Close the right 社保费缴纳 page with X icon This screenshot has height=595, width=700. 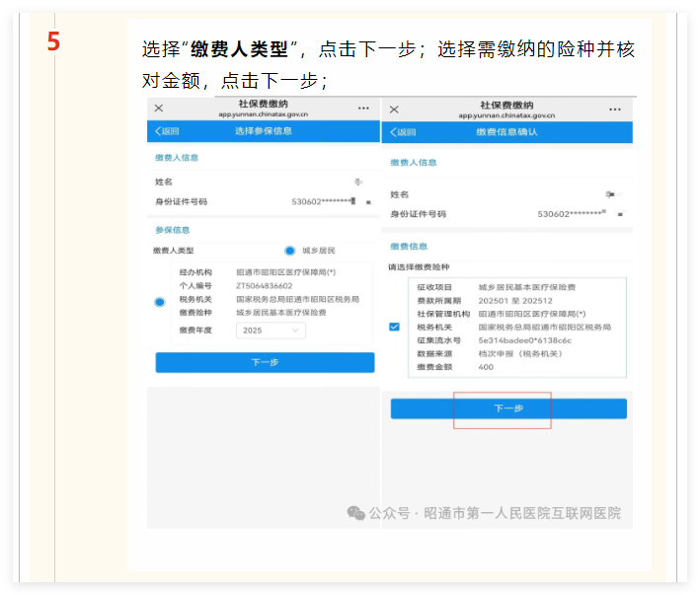tap(394, 110)
